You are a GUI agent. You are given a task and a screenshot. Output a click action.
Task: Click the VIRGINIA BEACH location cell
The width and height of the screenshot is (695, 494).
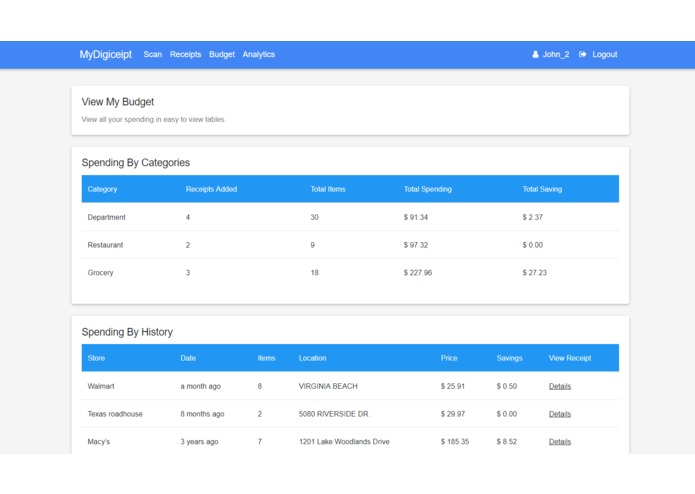click(x=328, y=386)
